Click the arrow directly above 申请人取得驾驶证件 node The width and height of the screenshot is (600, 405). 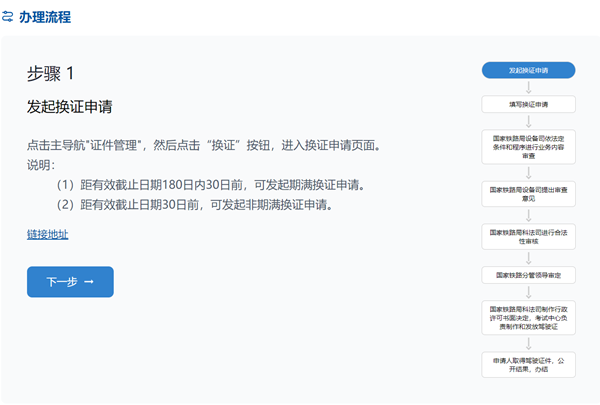[x=528, y=340]
